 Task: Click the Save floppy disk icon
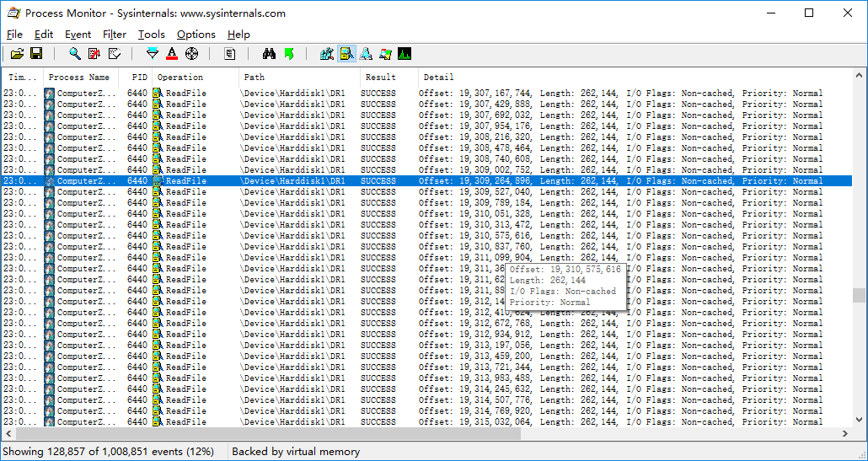click(36, 54)
